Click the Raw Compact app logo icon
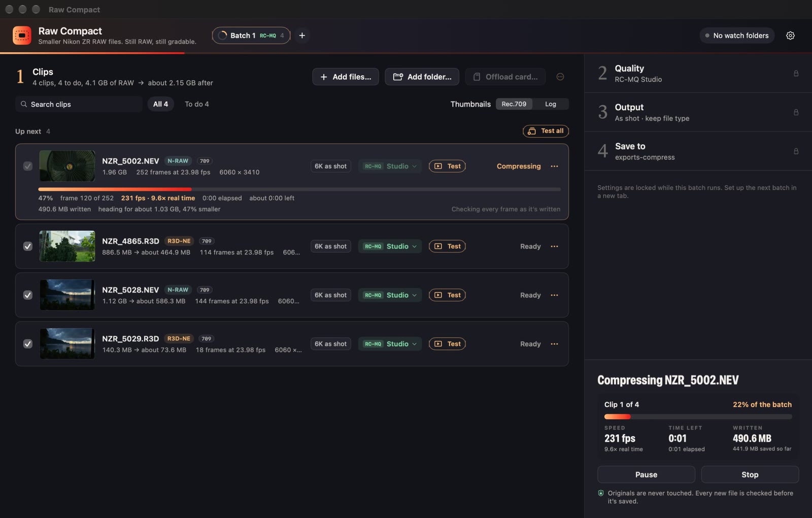The width and height of the screenshot is (812, 518). (22, 36)
